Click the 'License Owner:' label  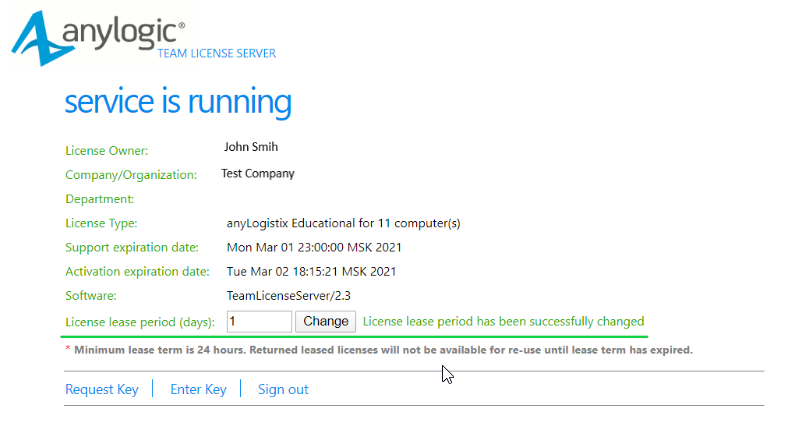(107, 151)
